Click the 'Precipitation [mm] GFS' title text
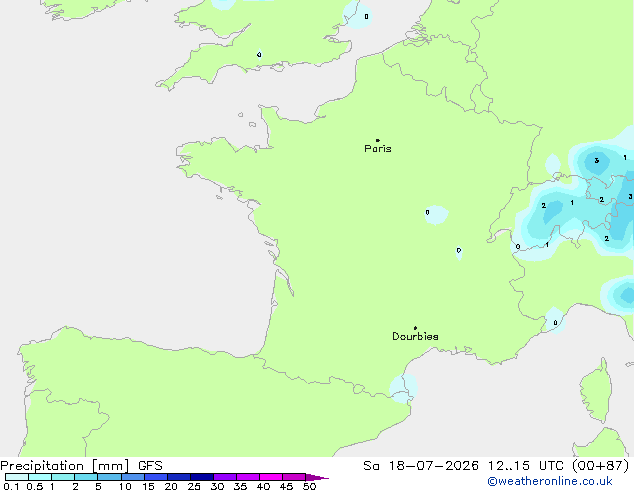 click(x=81, y=466)
